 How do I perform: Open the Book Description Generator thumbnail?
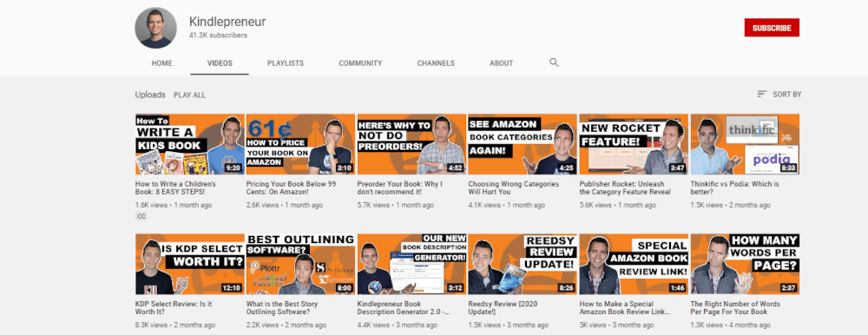click(411, 264)
